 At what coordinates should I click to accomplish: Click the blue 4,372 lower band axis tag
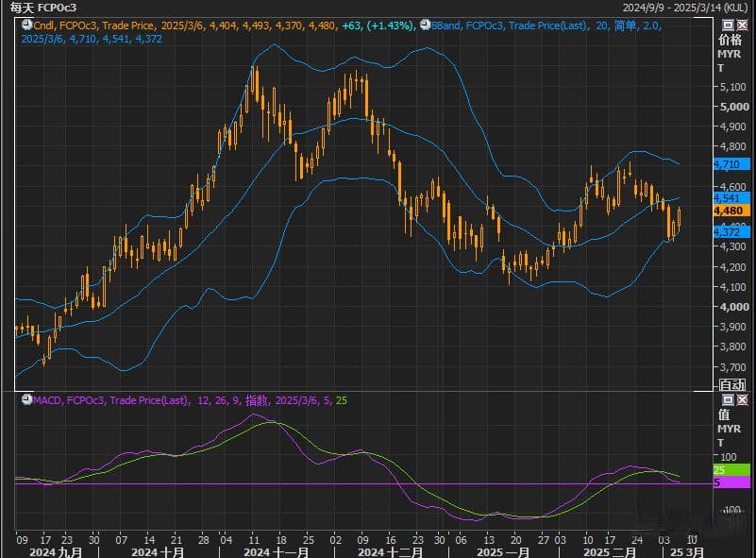click(731, 232)
